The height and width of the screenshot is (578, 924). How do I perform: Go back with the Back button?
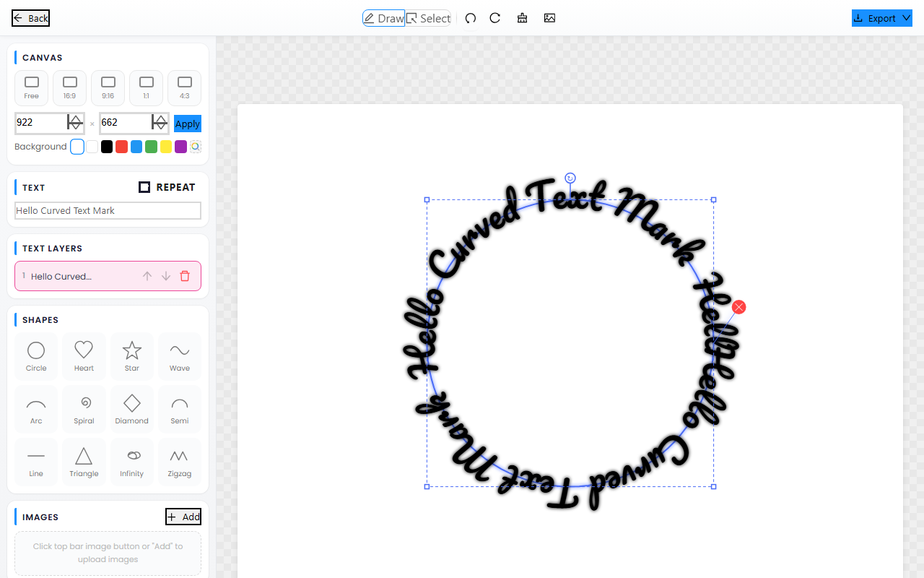[31, 18]
